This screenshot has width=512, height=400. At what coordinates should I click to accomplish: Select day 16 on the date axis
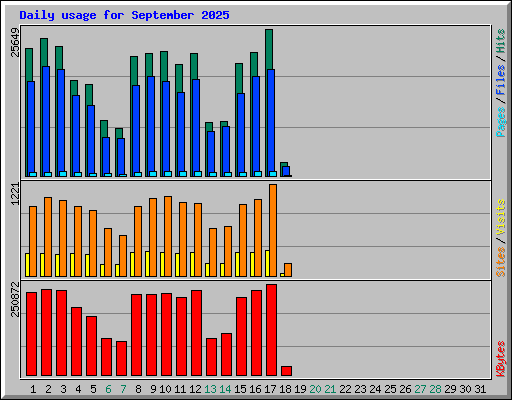tap(255, 389)
